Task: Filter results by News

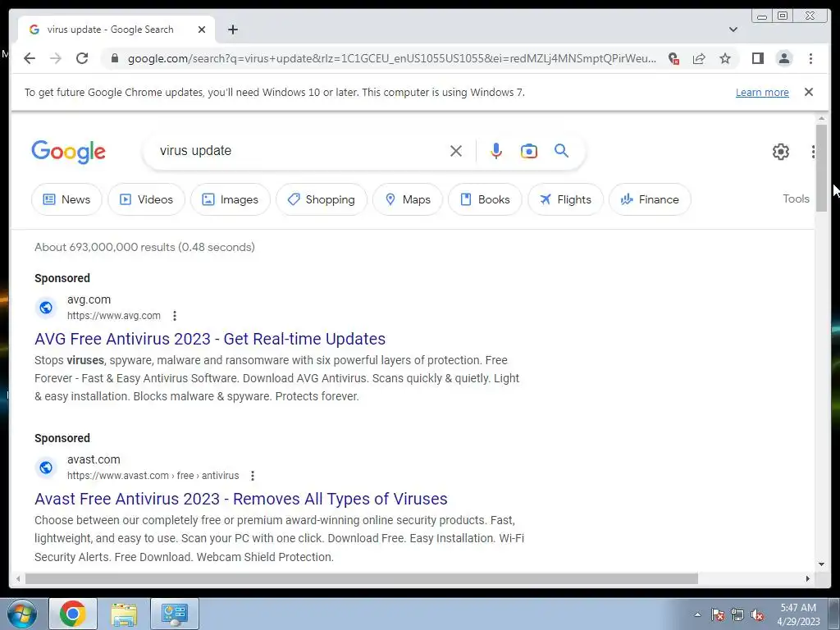Action: 66,199
